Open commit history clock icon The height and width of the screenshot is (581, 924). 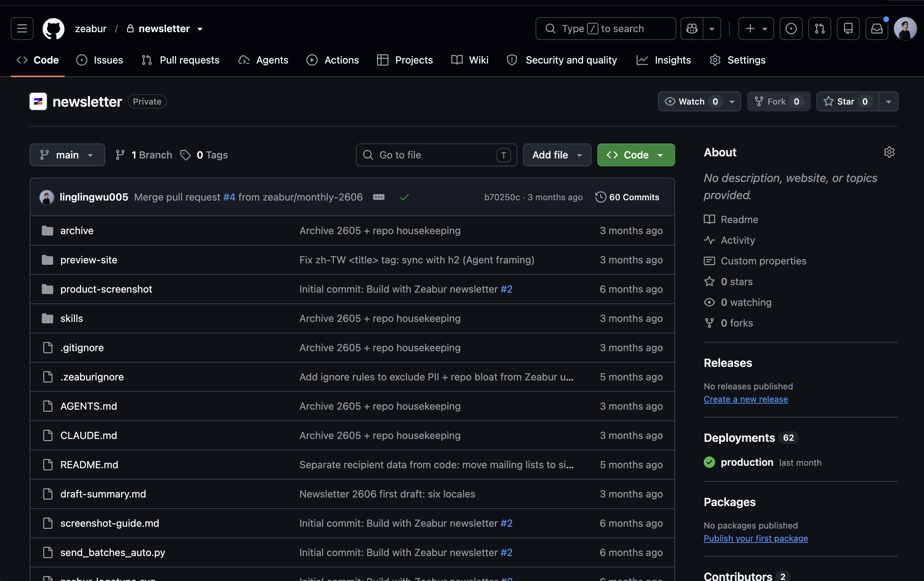[x=600, y=197]
